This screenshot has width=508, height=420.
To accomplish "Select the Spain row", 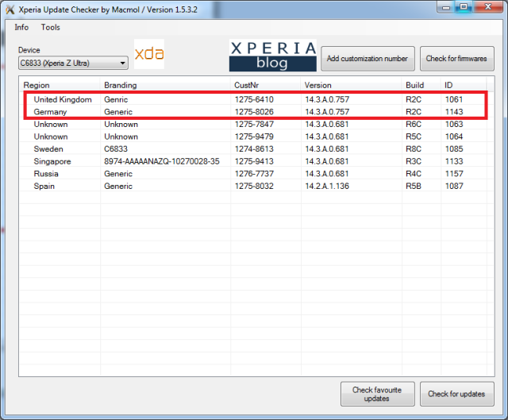I will coord(253,186).
